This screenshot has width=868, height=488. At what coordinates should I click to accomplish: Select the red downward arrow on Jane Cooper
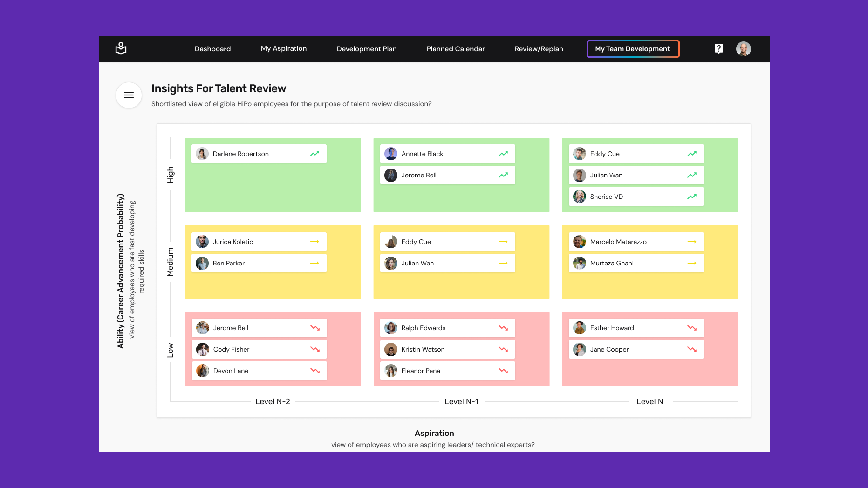pyautogui.click(x=692, y=349)
